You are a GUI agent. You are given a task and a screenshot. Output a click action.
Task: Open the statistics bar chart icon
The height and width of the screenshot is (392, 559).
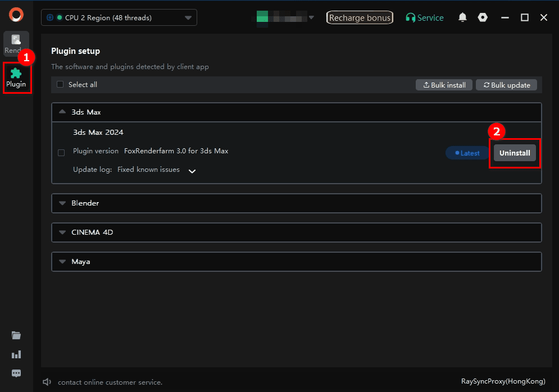pyautogui.click(x=16, y=354)
